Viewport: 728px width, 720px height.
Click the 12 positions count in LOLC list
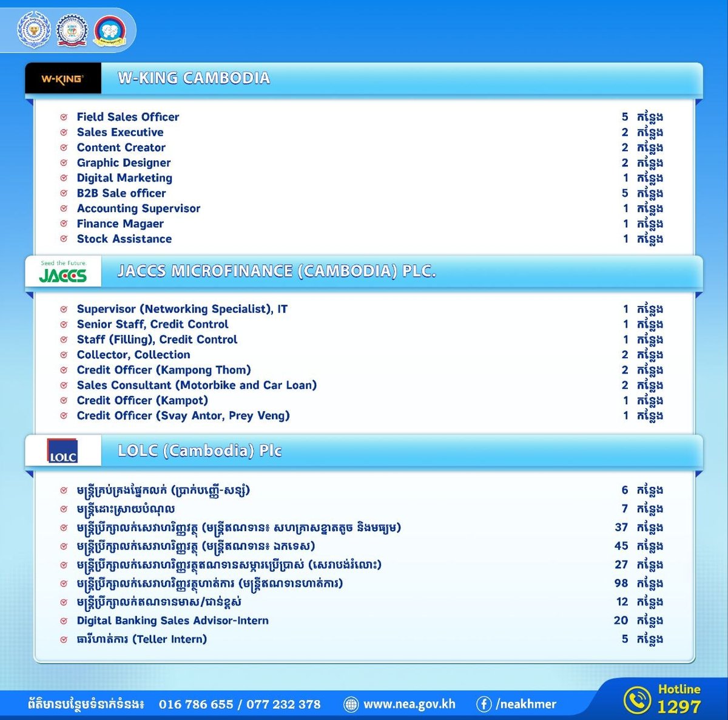pos(622,602)
